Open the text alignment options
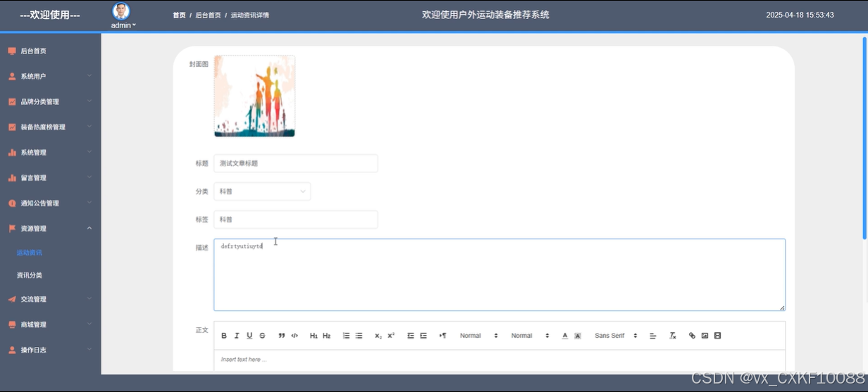868x392 pixels. pos(652,336)
